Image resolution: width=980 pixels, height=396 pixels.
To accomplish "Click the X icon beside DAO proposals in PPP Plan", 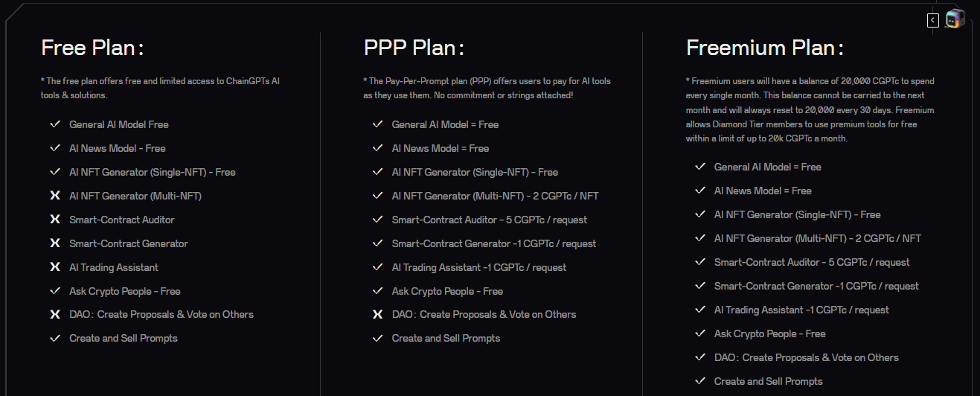I will (x=377, y=314).
